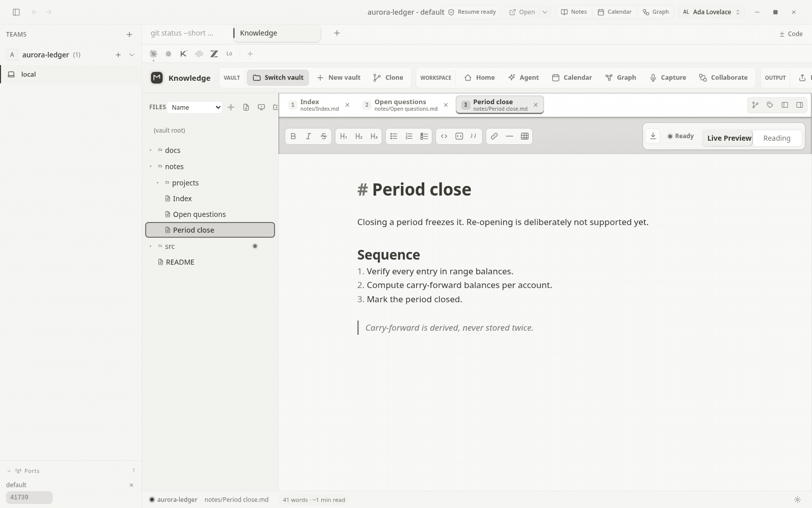Open Graph in the workspace toolbar

(620, 78)
